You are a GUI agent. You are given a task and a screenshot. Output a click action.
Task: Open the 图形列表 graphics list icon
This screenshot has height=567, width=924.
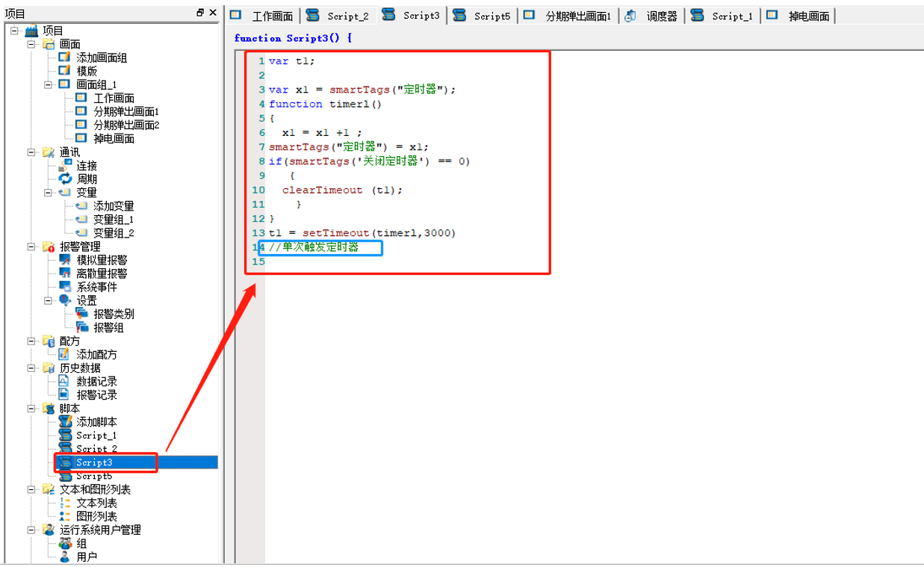(66, 516)
